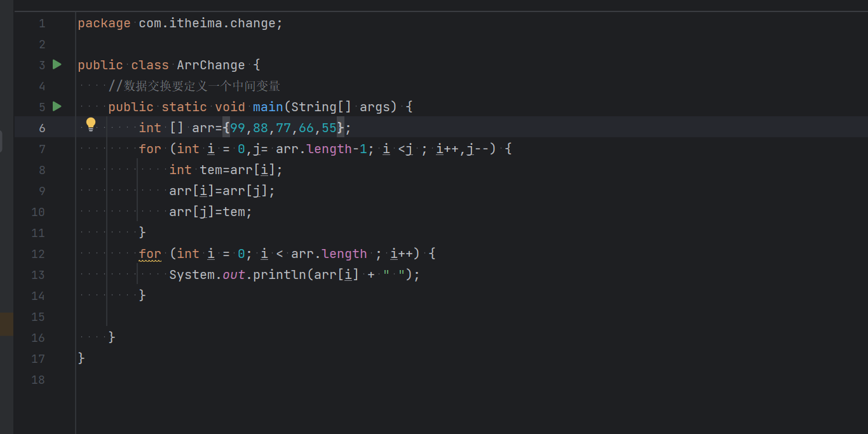Image resolution: width=868 pixels, height=434 pixels.
Task: Click the statement arr[j]=tem;
Action: coord(211,212)
